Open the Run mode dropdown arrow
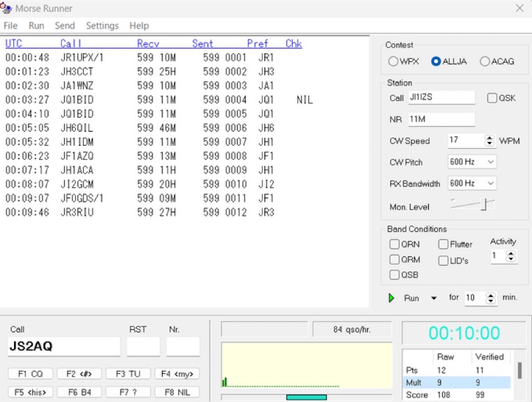The width and height of the screenshot is (532, 402). click(434, 298)
